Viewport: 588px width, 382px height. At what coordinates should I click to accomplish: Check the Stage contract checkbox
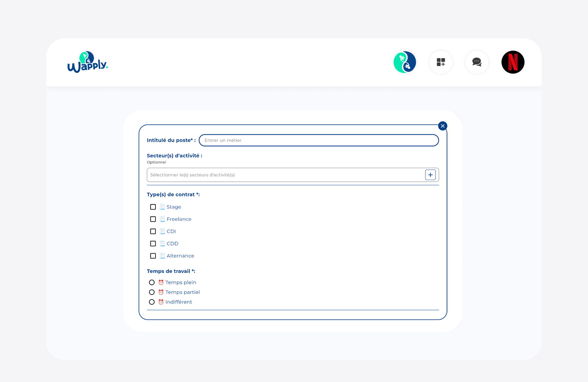pos(153,207)
